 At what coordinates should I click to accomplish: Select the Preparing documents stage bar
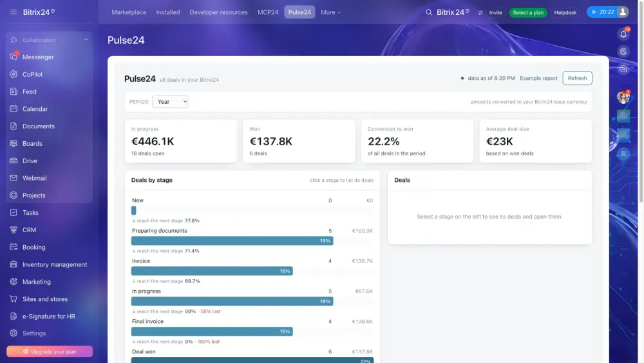click(x=232, y=240)
